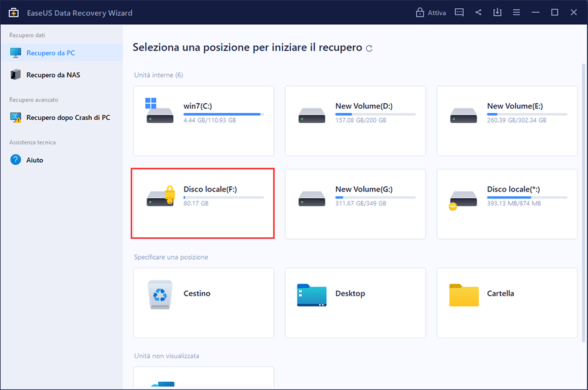Choose the Cestino location label
This screenshot has width=588, height=390.
(197, 293)
